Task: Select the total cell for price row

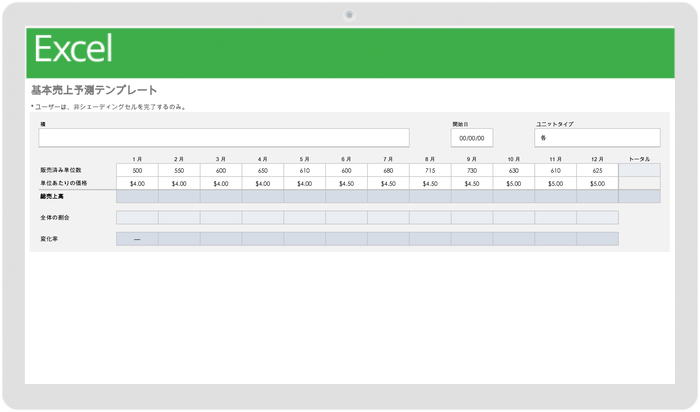Action: tap(639, 183)
